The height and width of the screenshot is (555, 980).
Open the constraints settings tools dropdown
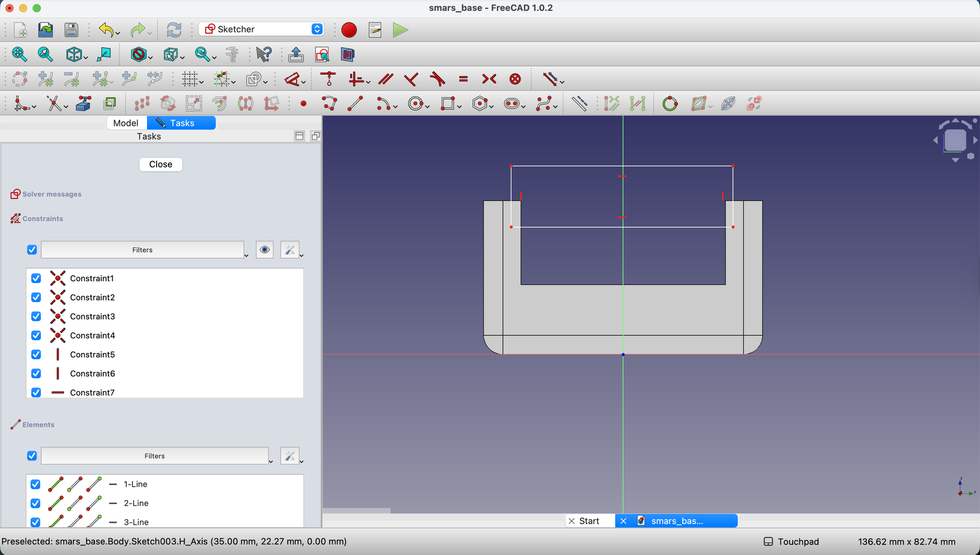coord(292,250)
